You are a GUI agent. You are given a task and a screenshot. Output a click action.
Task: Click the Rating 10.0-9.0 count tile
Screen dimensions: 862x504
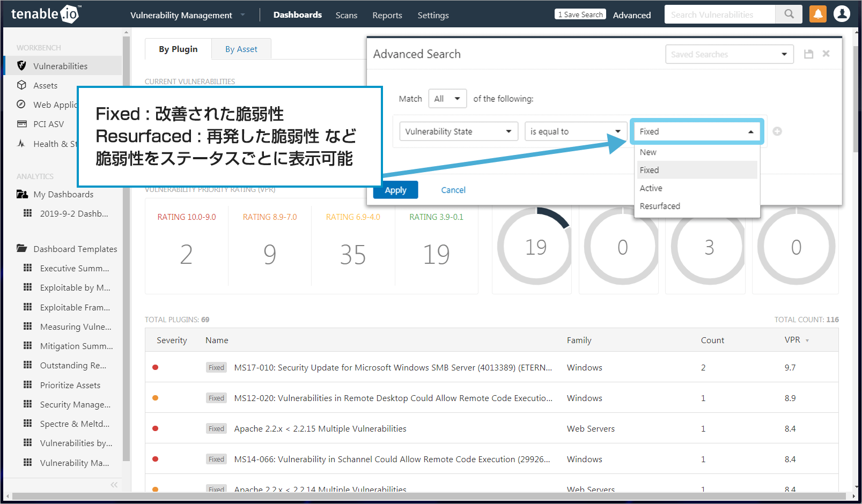point(187,246)
